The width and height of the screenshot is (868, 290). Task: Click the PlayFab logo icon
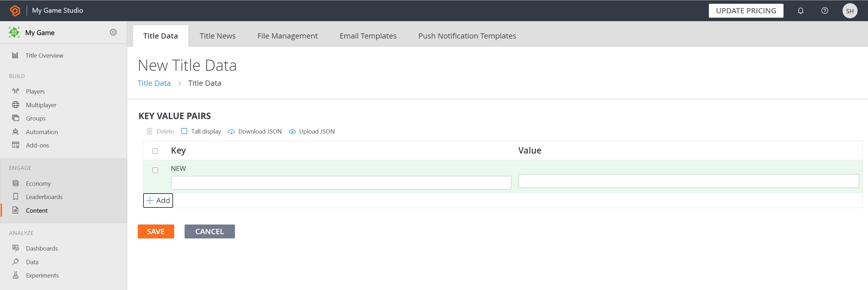(15, 10)
